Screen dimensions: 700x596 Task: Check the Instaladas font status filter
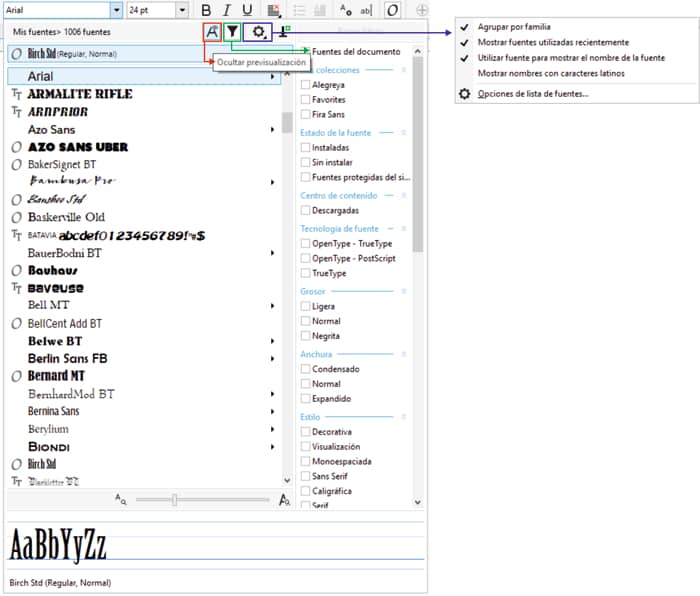[306, 147]
